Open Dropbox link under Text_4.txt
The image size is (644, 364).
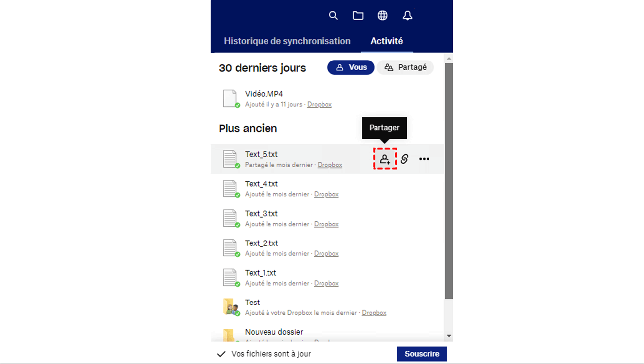[326, 194]
